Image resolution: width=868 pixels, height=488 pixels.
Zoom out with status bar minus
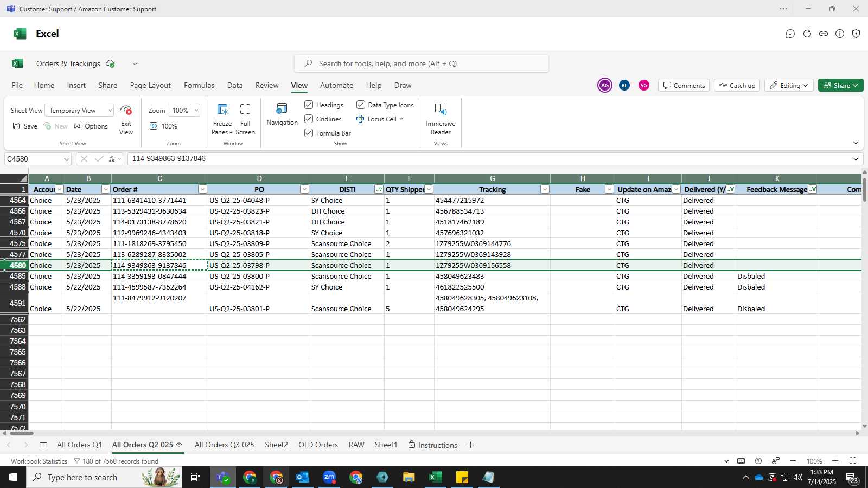point(793,461)
